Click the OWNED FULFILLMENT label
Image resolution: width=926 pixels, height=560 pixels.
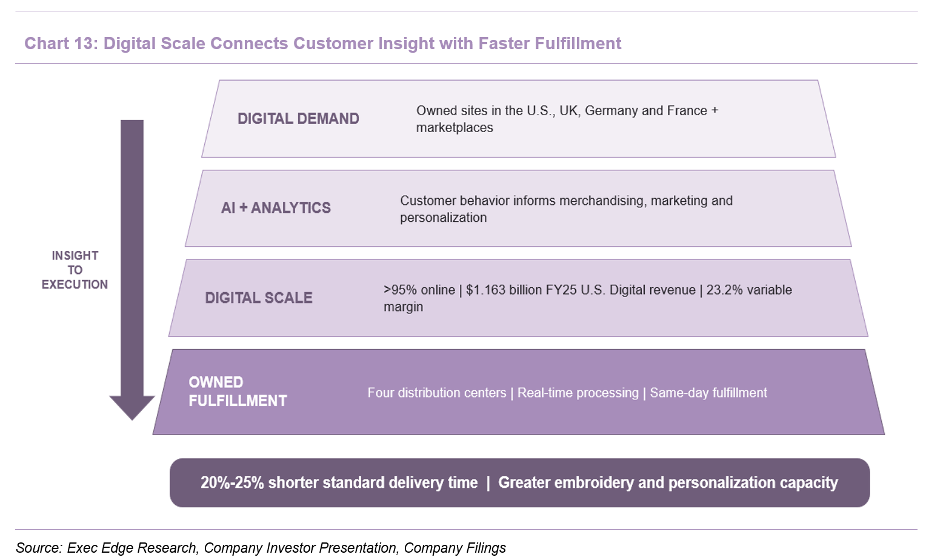pyautogui.click(x=238, y=392)
